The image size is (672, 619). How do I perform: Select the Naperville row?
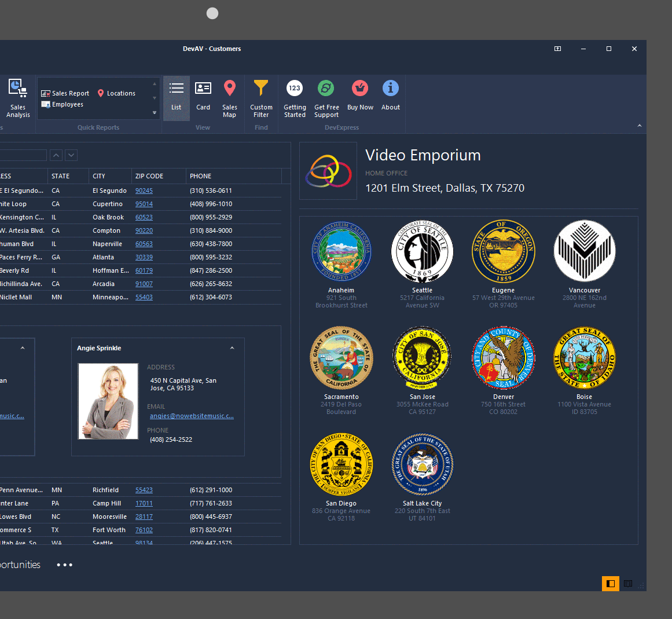(x=141, y=244)
